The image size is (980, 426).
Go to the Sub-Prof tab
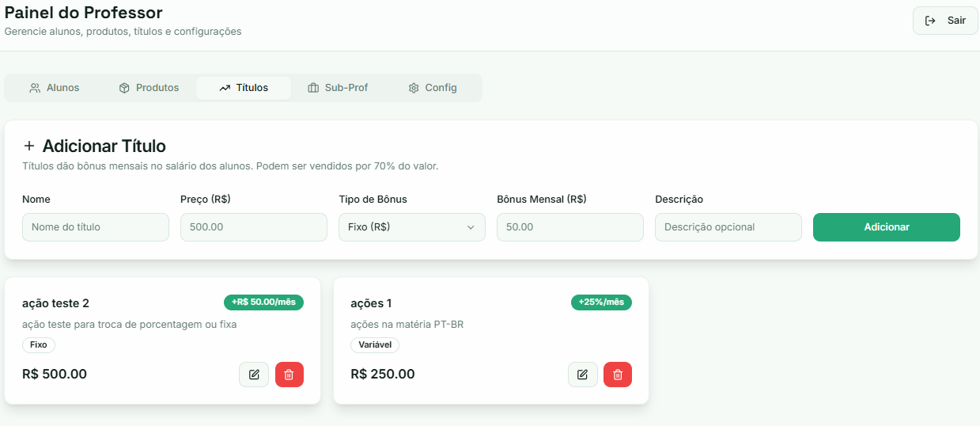[338, 88]
